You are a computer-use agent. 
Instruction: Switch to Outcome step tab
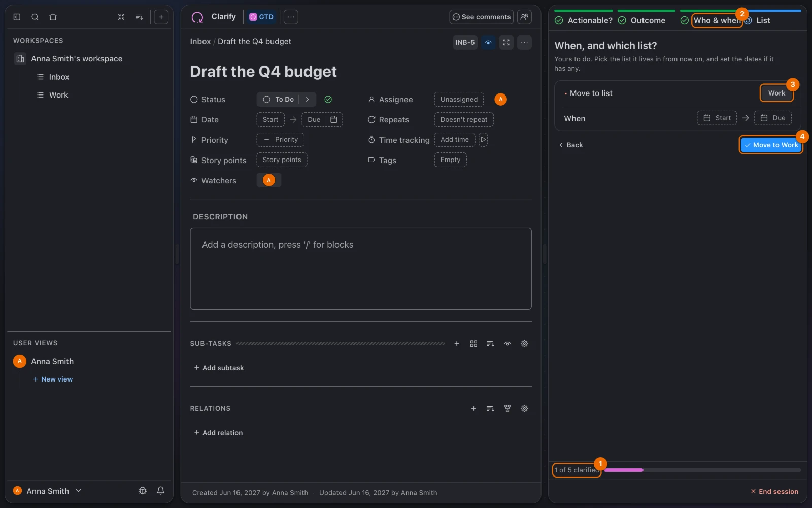pos(642,20)
